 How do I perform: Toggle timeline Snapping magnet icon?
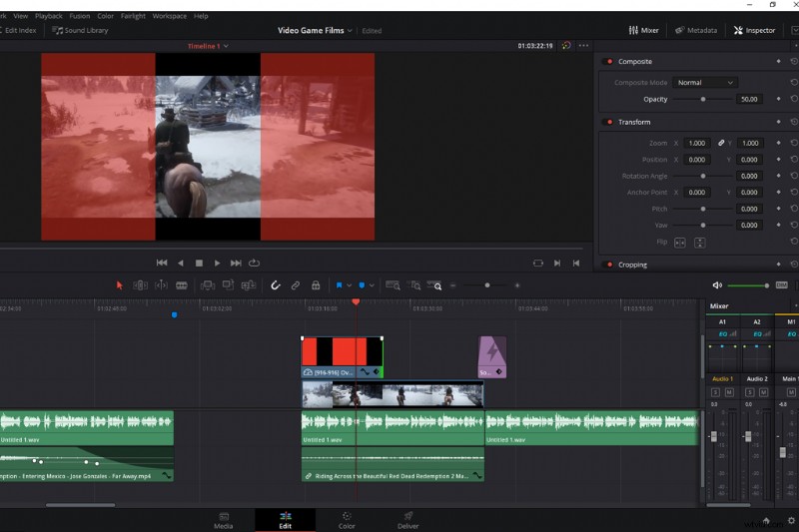[x=276, y=285]
